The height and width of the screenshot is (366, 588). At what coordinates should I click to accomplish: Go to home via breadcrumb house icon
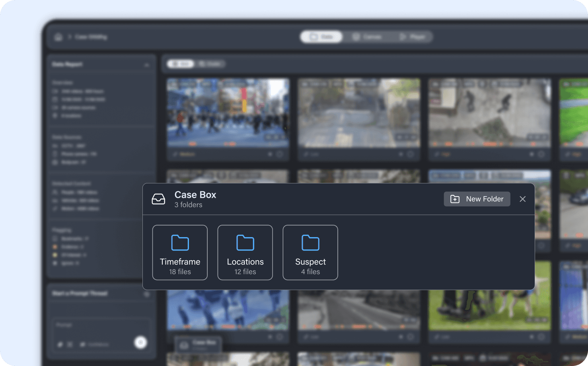click(x=58, y=37)
